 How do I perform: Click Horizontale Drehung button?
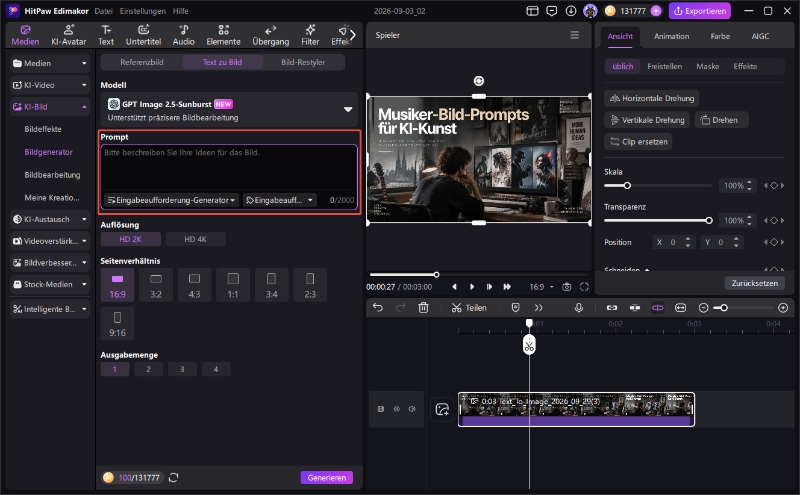[652, 98]
